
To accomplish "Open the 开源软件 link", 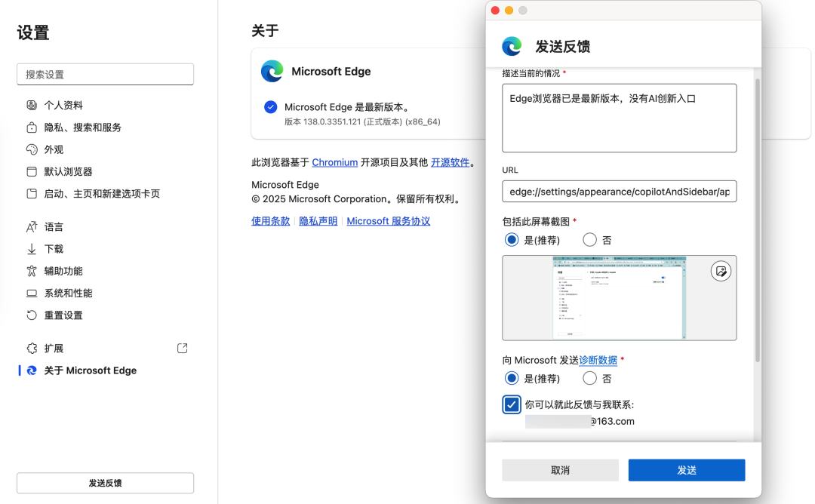I will click(x=450, y=163).
